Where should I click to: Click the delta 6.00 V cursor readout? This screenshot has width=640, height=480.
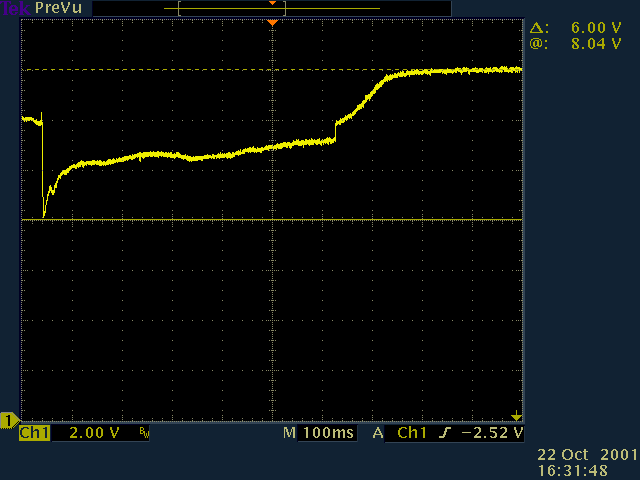point(581,30)
